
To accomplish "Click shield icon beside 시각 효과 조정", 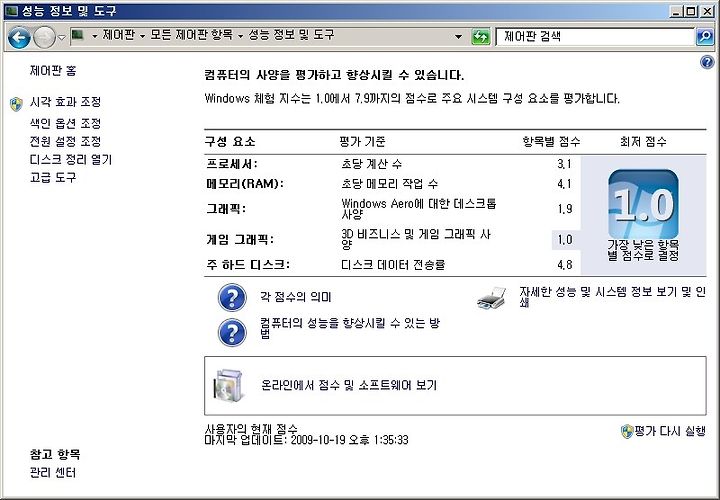I will click(16, 104).
